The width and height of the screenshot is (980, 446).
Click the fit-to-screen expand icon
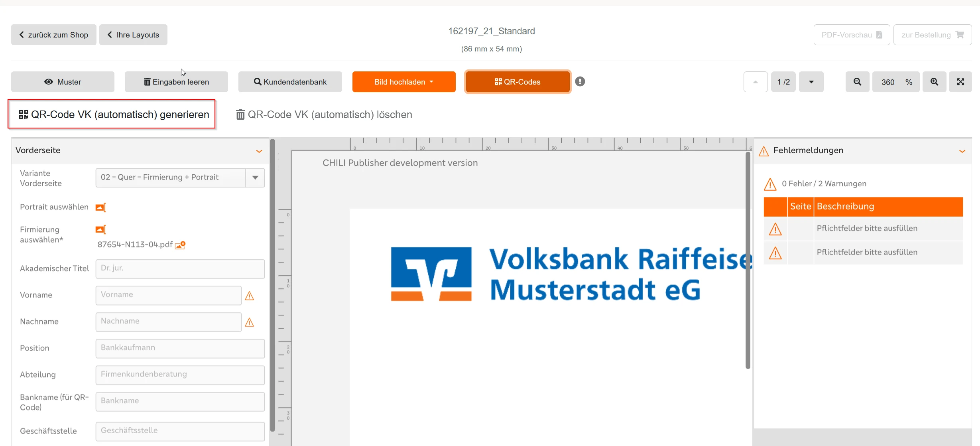[x=960, y=82]
